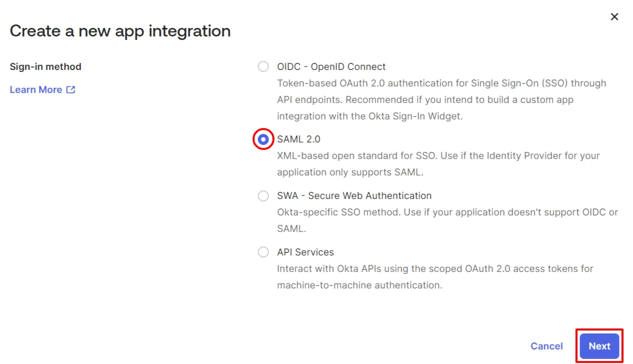Viewport: 633px width, 364px height.
Task: Click the X icon to dismiss the dialog
Action: 614,16
